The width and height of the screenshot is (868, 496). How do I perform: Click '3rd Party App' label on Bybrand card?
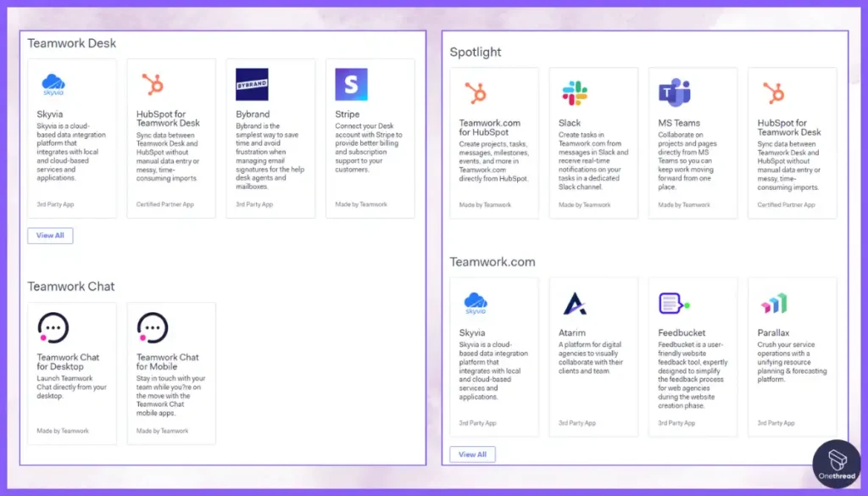point(254,204)
